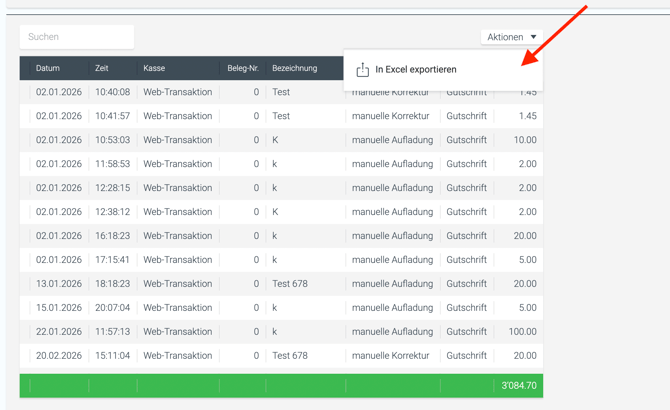Click the 10.00 amount in the 10:53:03 row
Image resolution: width=670 pixels, height=410 pixels.
(524, 140)
